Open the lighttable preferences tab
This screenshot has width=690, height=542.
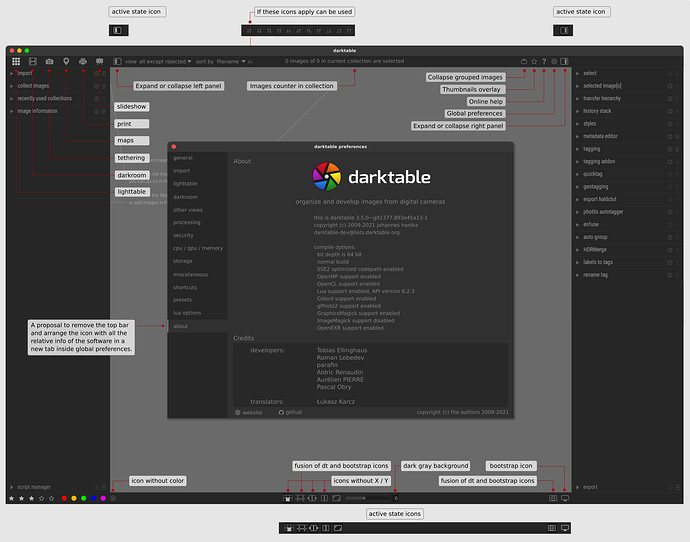(x=198, y=183)
